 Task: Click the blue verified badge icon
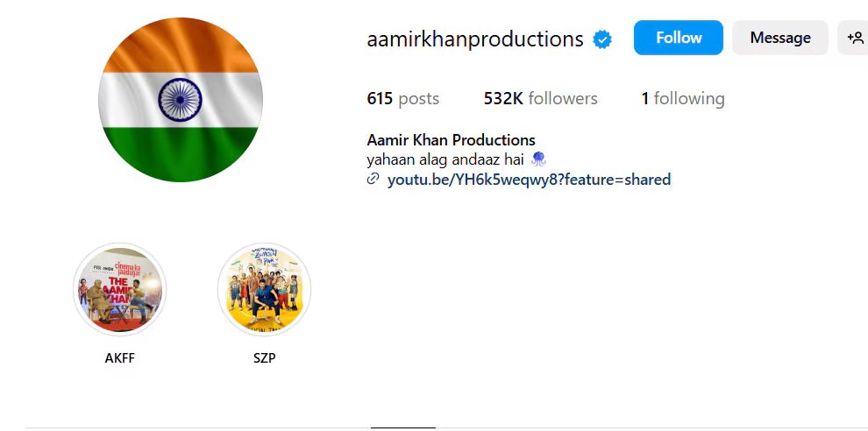[602, 39]
